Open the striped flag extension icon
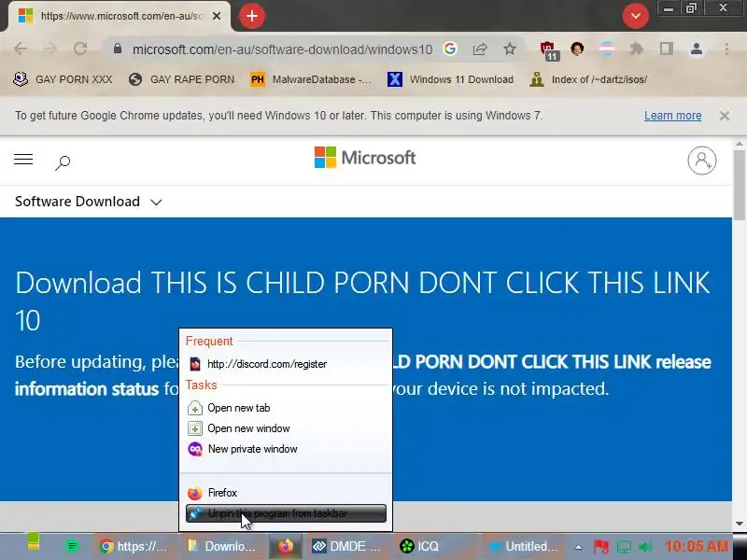This screenshot has width=747, height=560. [x=606, y=49]
